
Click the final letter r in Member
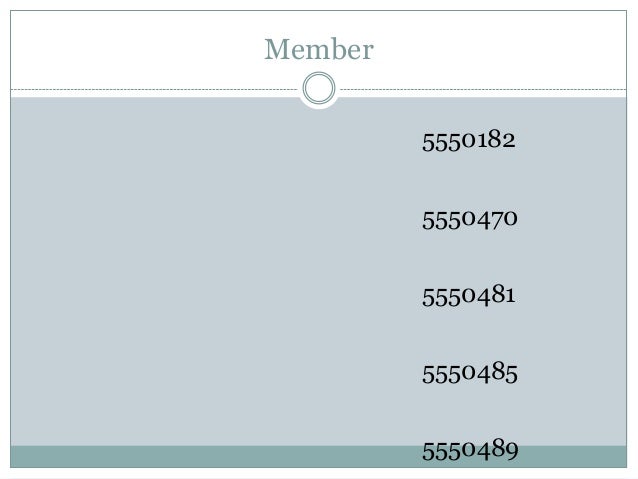click(367, 50)
